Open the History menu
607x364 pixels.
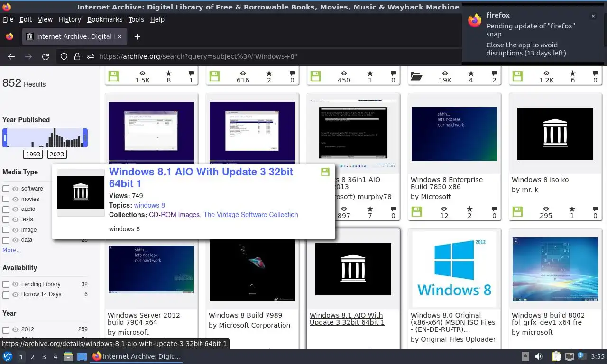click(70, 19)
